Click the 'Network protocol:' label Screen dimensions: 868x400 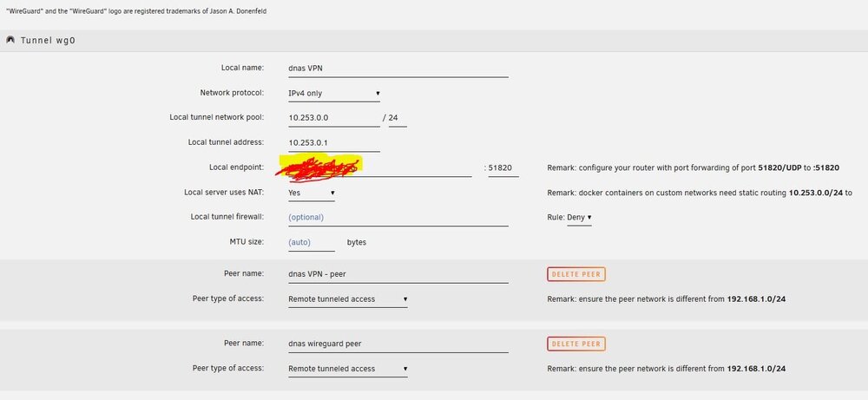232,92
